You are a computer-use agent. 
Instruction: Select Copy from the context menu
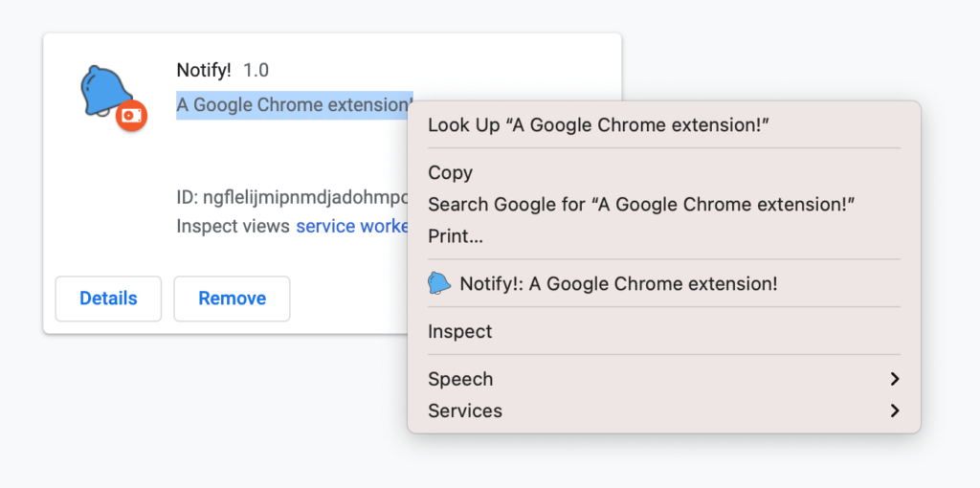pos(450,172)
